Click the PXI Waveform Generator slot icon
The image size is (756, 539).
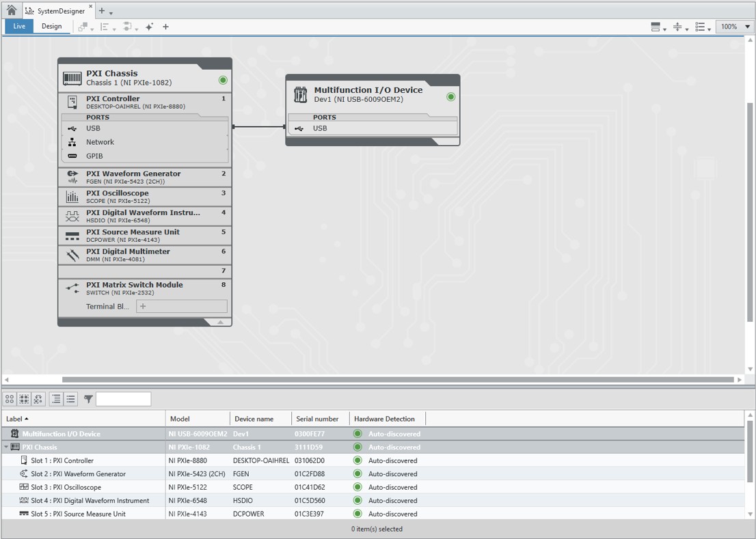72,177
